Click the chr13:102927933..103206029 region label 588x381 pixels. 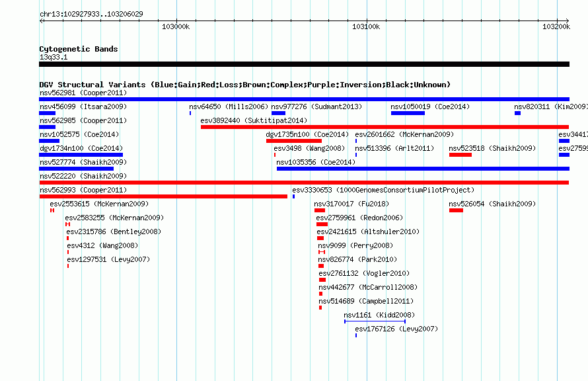[91, 14]
